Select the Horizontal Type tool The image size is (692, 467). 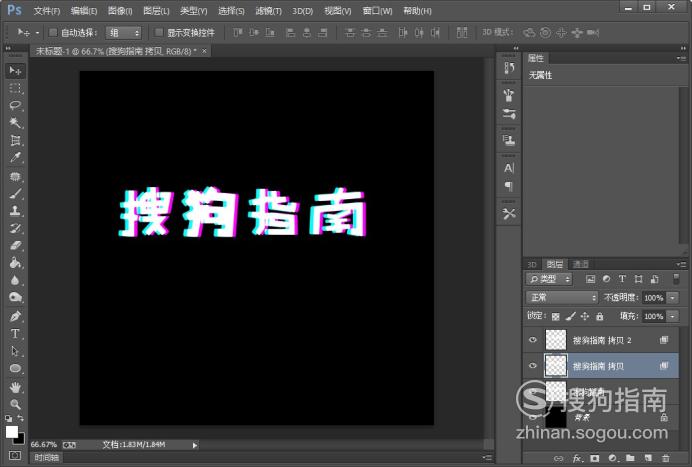(15, 334)
